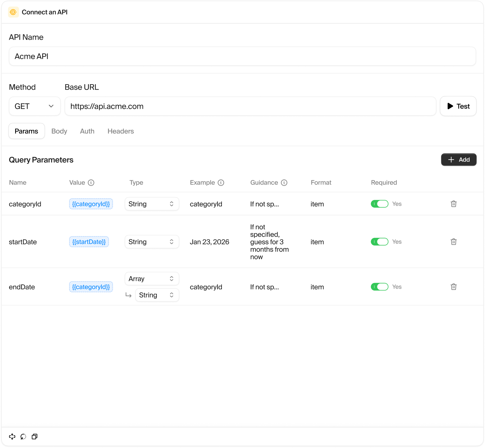This screenshot has height=448, width=485.
Task: Click the copy icon in bottom bar
Action: 35,436
